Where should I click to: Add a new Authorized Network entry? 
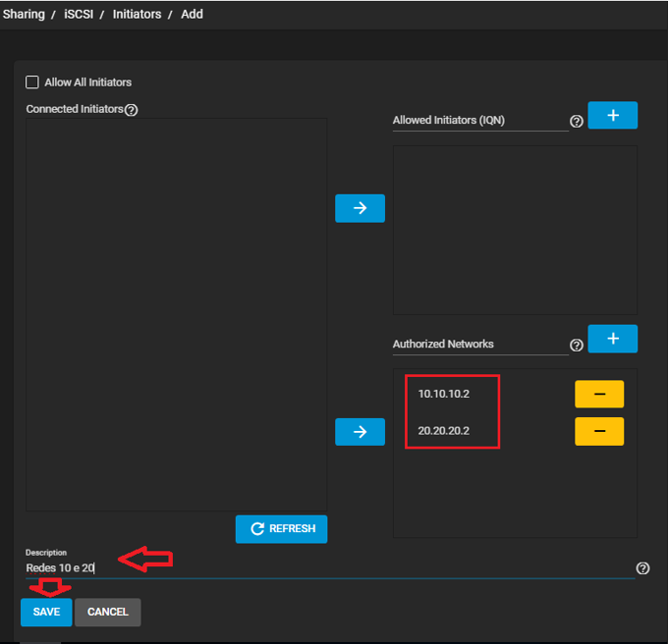click(x=612, y=339)
